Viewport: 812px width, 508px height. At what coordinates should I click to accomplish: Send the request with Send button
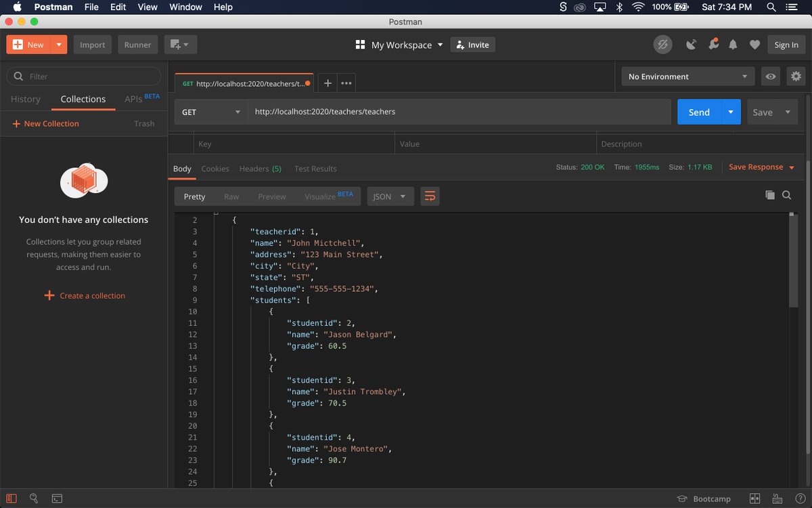pos(699,112)
